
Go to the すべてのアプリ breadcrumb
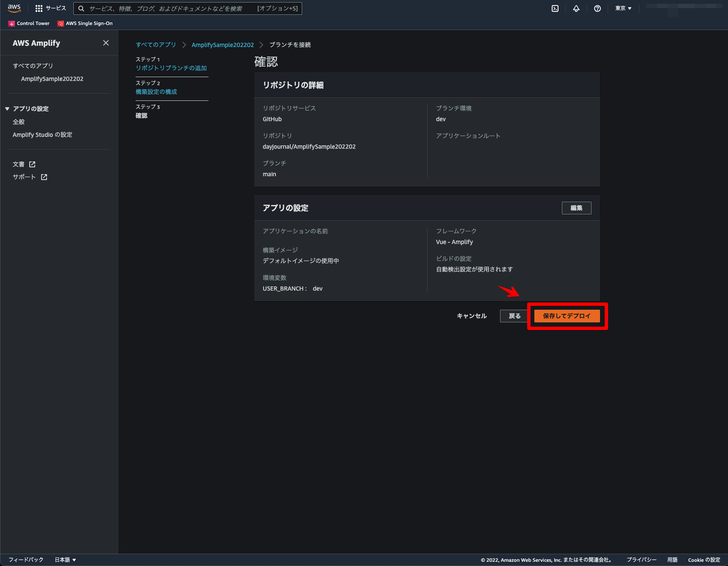point(156,44)
